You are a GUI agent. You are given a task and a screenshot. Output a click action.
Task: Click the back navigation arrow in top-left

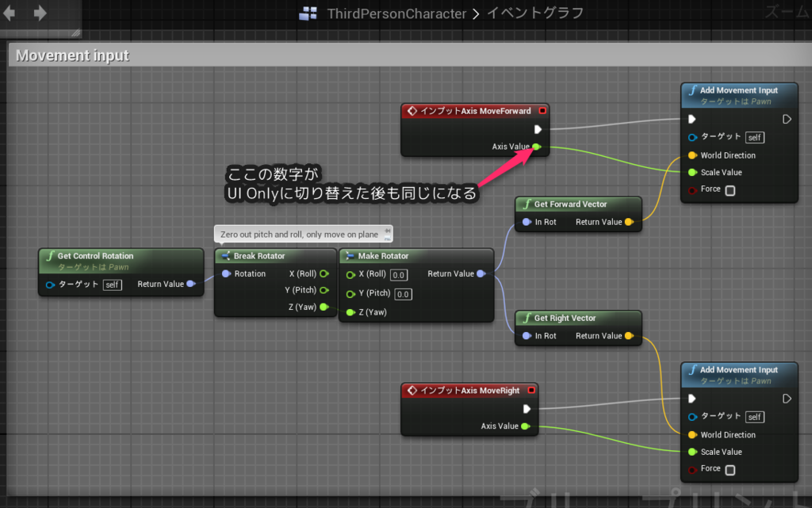tap(10, 12)
